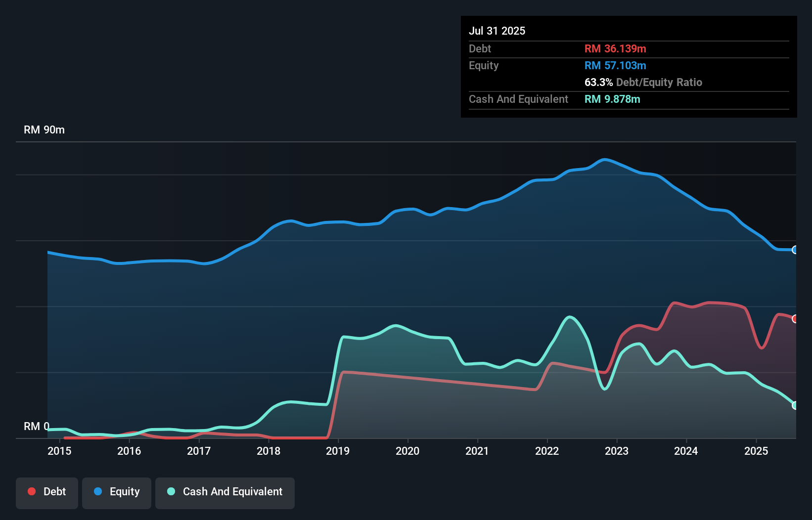Click the RM 36.139m Debt value

pos(615,48)
